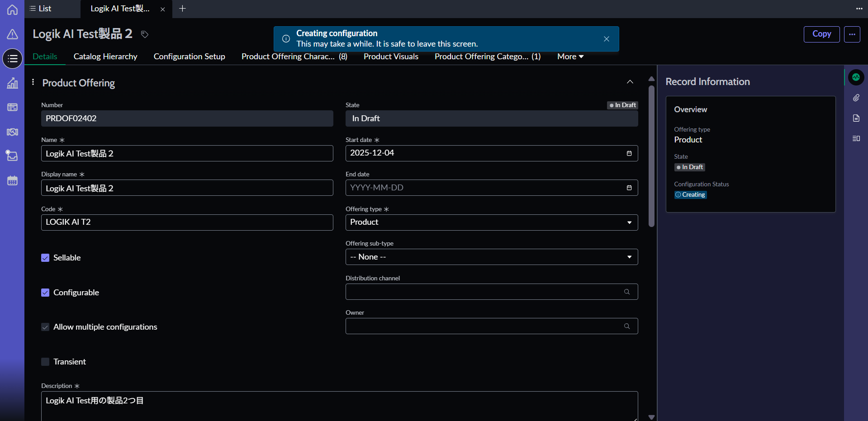Expand the Offering sub-type dropdown

click(491, 257)
